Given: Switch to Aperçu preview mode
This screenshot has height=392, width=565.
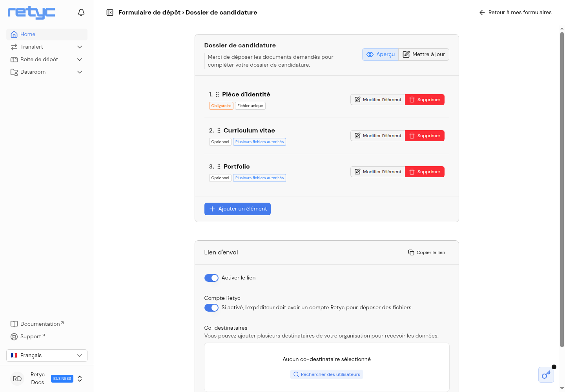Looking at the screenshot, I should tap(380, 54).
